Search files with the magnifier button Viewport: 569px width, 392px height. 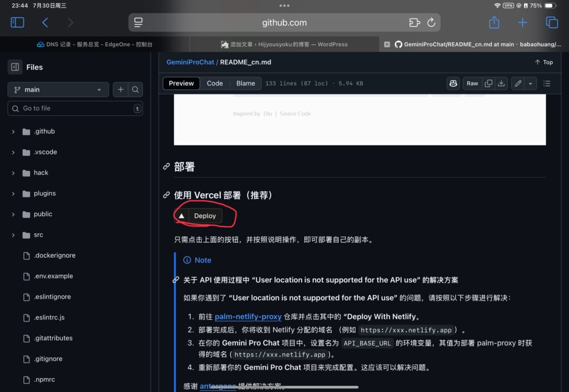[x=136, y=89]
